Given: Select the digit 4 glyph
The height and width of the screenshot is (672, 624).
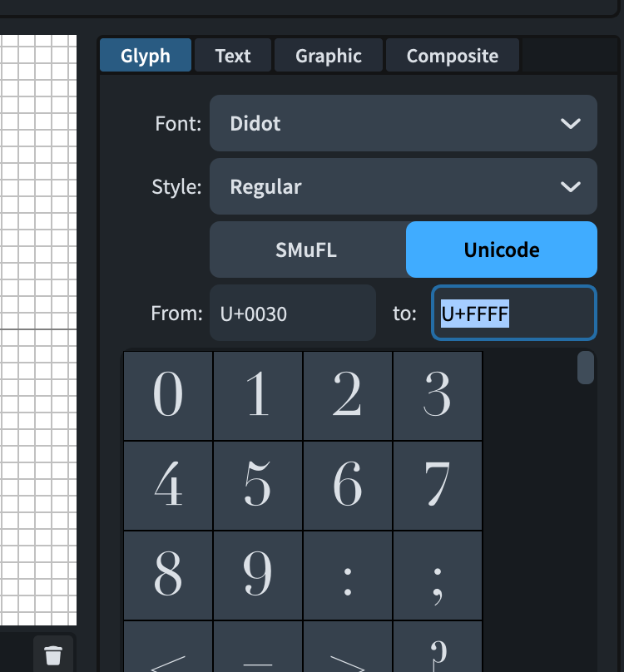Looking at the screenshot, I should pos(168,486).
